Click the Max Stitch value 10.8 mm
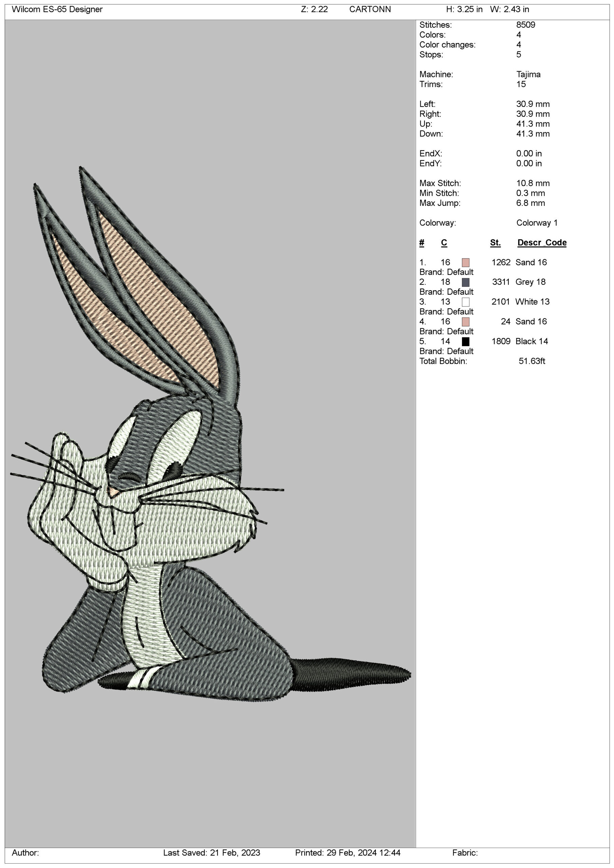Screen dimensions: 614x868 (533, 183)
